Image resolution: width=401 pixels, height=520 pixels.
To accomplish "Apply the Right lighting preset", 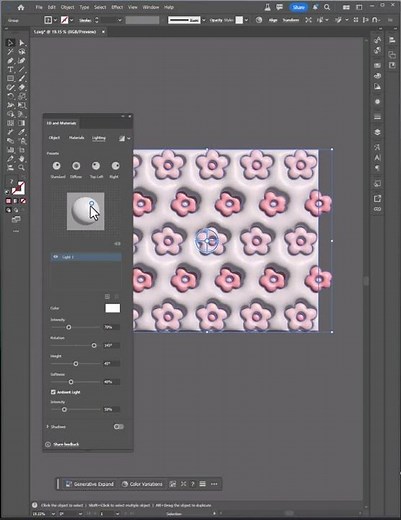I will pyautogui.click(x=115, y=166).
